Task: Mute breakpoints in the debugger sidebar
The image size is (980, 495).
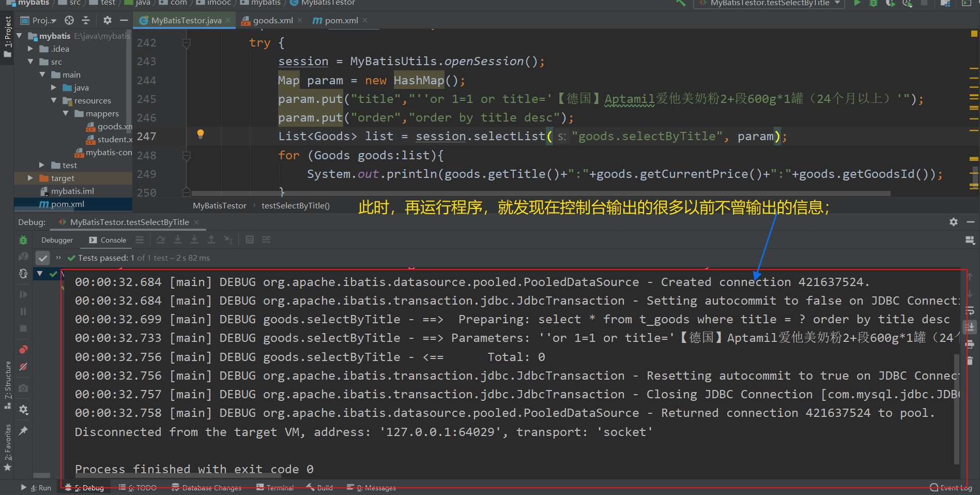Action: point(23,367)
